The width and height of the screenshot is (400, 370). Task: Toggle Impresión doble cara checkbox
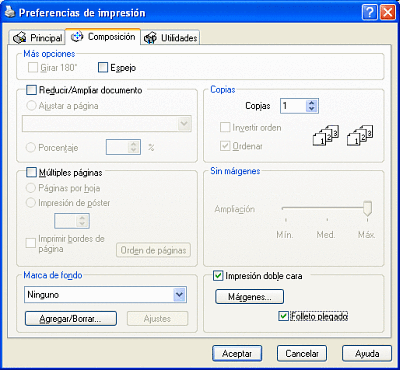pyautogui.click(x=218, y=276)
